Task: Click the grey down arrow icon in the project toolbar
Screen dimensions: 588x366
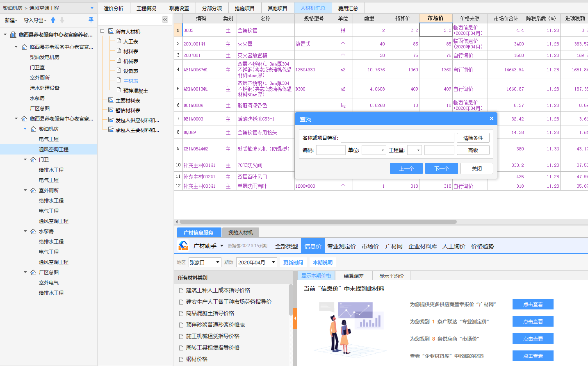Action: pyautogui.click(x=62, y=20)
